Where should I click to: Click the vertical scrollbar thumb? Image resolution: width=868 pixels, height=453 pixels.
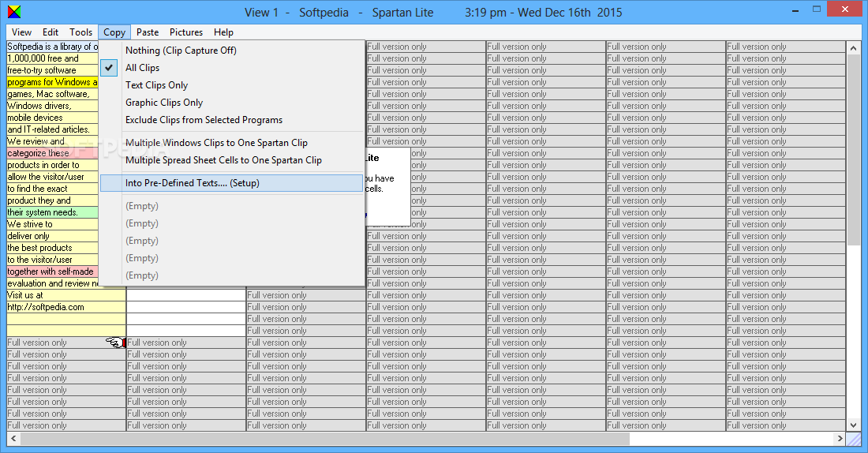click(854, 149)
